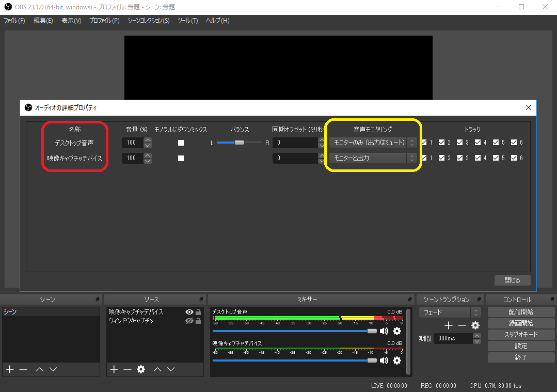Mute デスクトップ音声 speaker icon in mixer
The image size is (557, 392).
point(384,331)
